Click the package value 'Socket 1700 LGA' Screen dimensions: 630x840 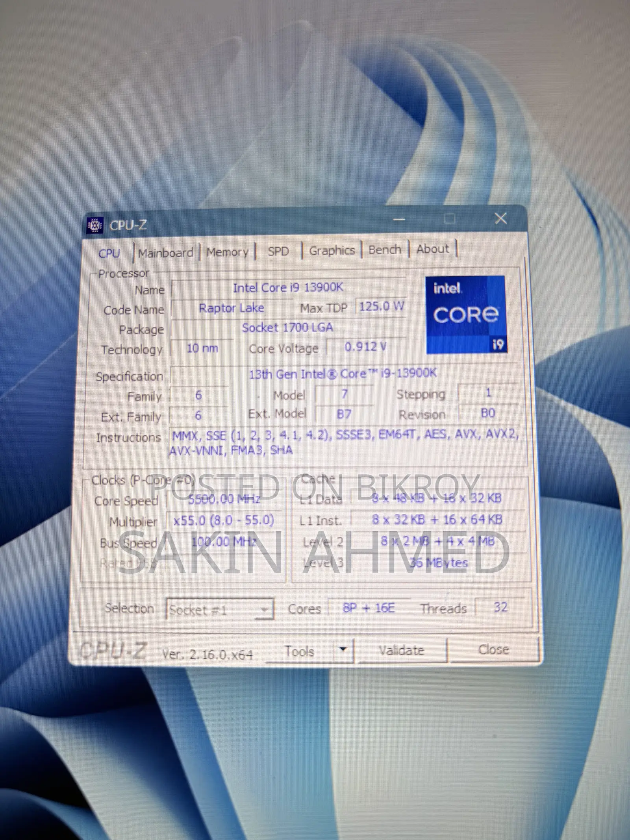click(287, 327)
